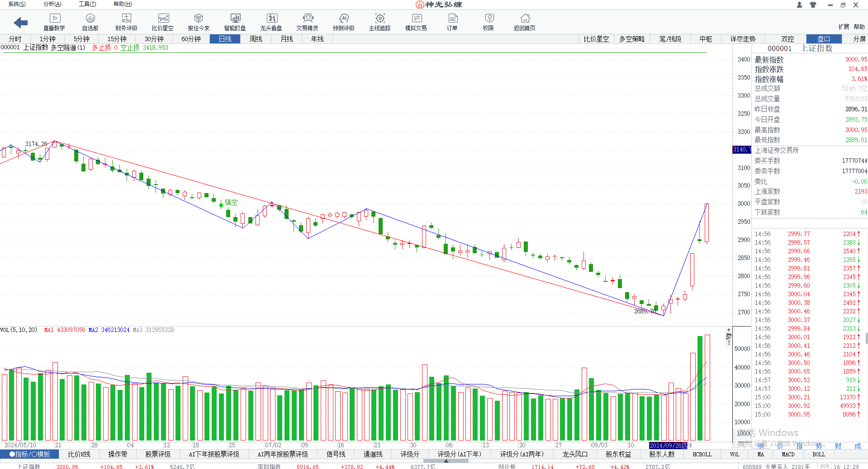Switch to the 5分钟 timeframe tab
Viewport: 868px width, 469px height.
(x=82, y=39)
